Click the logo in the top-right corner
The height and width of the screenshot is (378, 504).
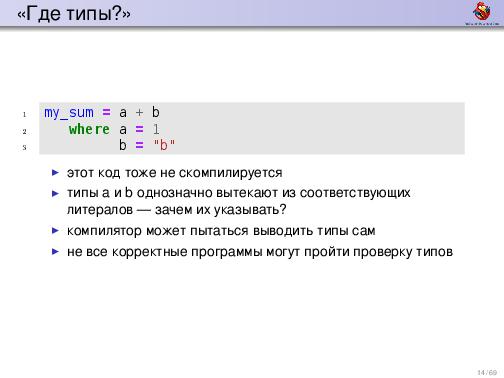coord(482,13)
